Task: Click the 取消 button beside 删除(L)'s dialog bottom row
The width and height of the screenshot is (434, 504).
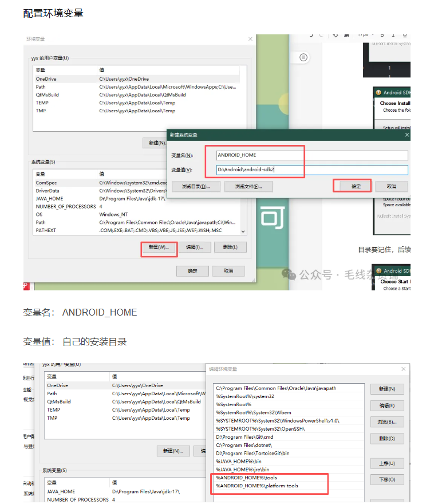Action: click(228, 271)
